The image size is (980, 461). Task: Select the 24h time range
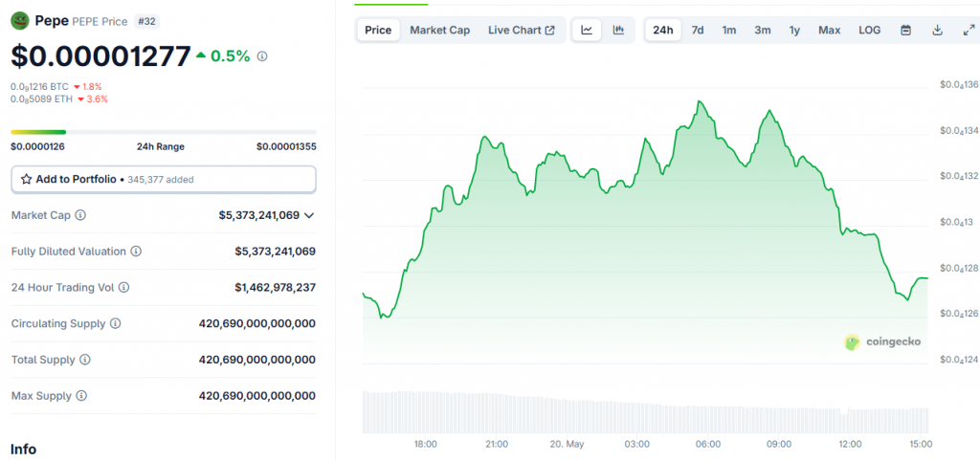(663, 30)
